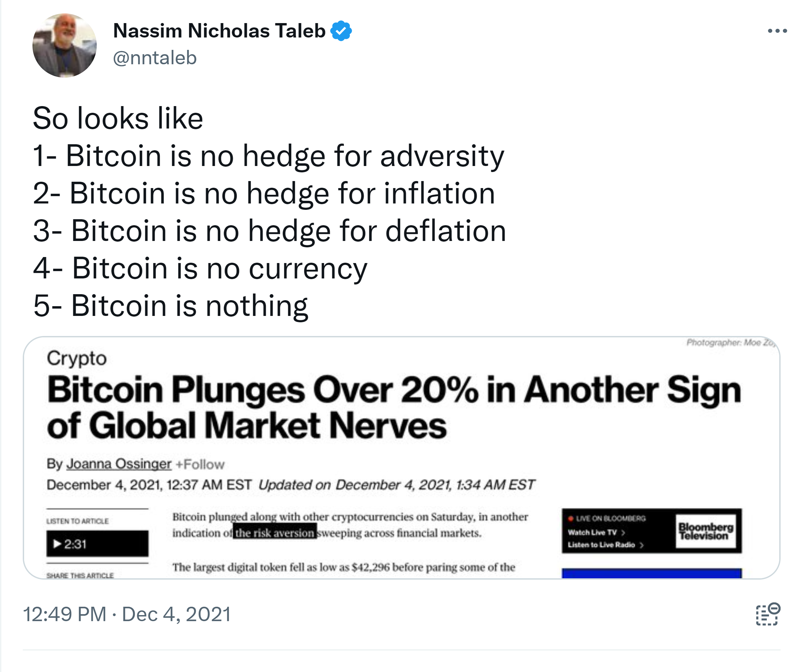This screenshot has width=798, height=672.
Task: Open the Joanna Ossinger author link
Action: tap(118, 464)
